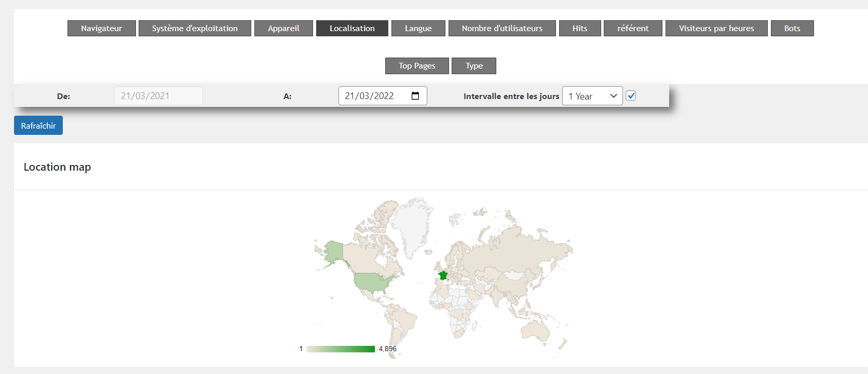Toggle the checkbox next to interval dropdown
Screen dimensions: 868x374
[631, 95]
